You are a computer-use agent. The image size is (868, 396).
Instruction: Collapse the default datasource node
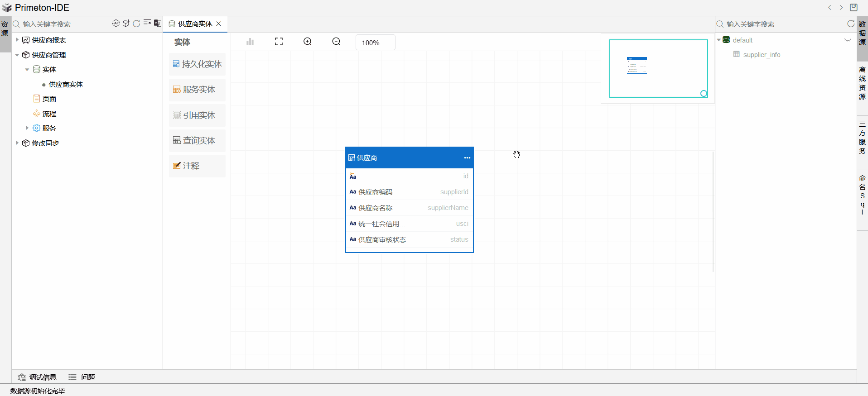tap(719, 40)
